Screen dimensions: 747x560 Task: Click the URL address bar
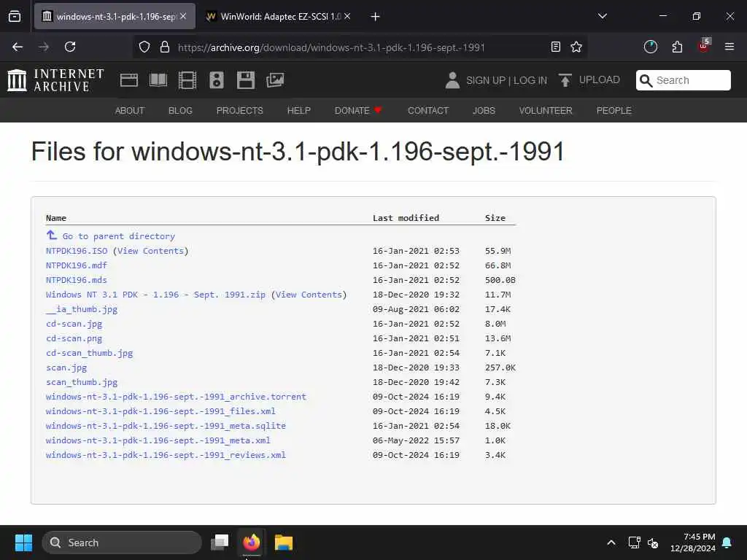[360, 47]
